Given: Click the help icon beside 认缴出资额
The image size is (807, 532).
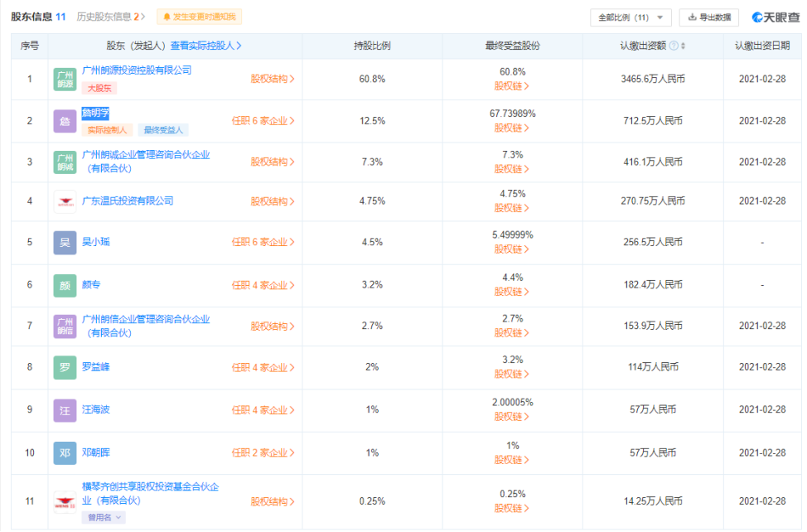Looking at the screenshot, I should (673, 46).
